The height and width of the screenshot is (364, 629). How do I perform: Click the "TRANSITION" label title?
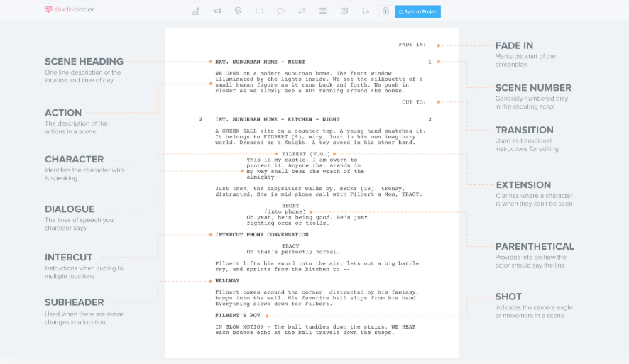[x=525, y=130]
